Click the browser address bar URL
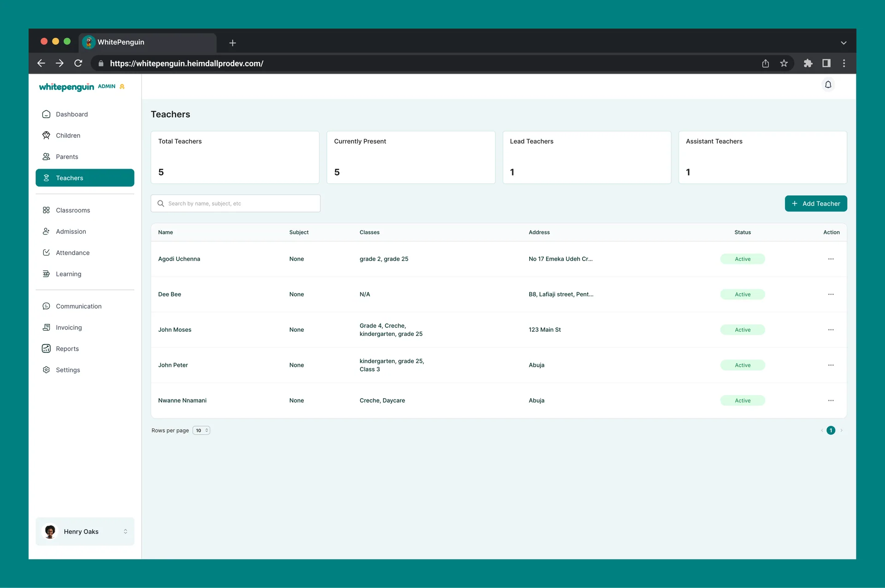 pos(187,64)
